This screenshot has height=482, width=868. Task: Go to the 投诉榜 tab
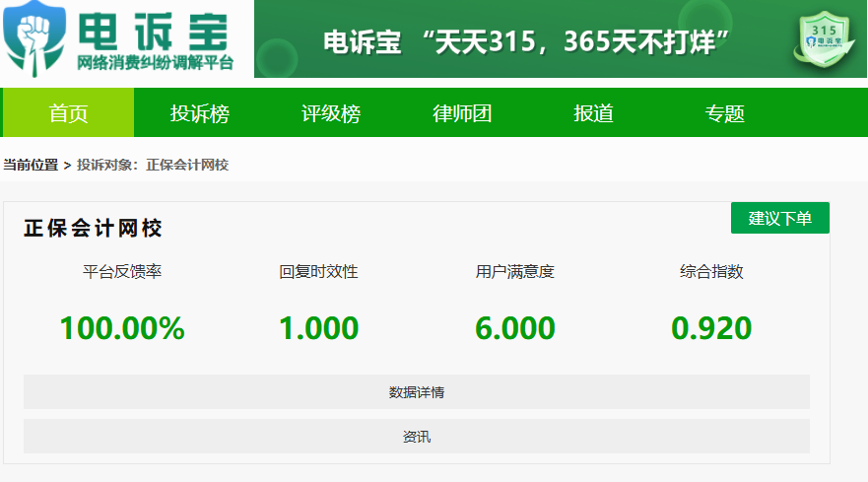pyautogui.click(x=199, y=112)
